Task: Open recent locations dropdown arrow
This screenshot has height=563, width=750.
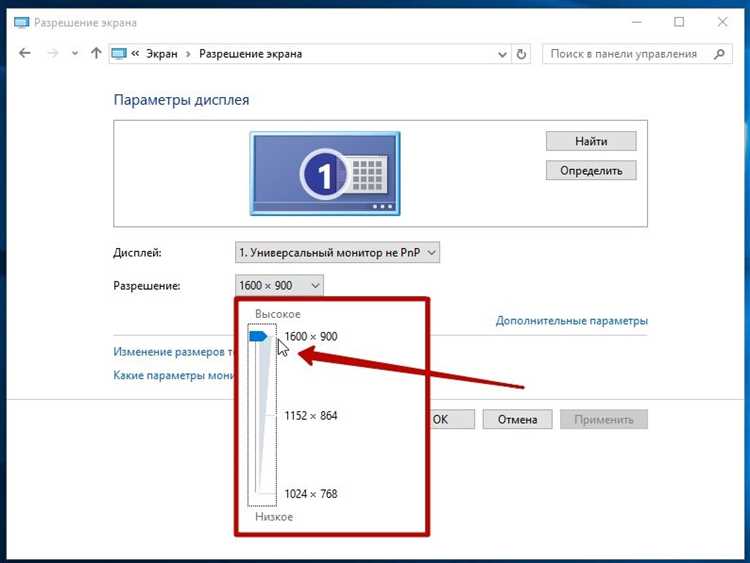Action: point(75,54)
